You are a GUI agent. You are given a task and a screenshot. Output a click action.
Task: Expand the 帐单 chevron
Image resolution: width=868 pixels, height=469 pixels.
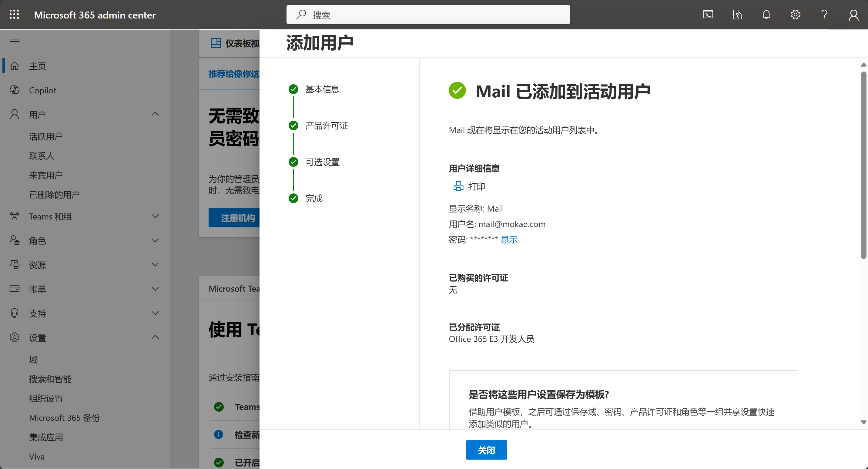click(155, 289)
